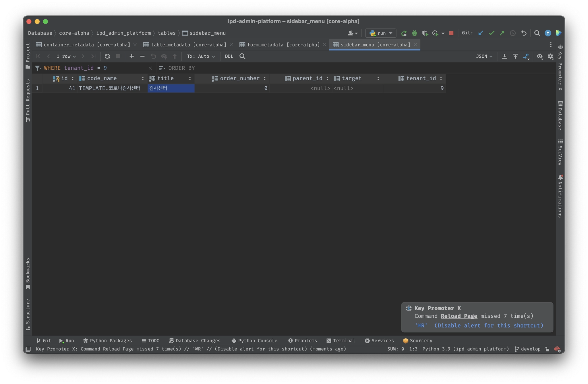Screen dimensions: 588x384
Task: Open the Tx: Auto transaction dropdown
Action: [x=201, y=56]
